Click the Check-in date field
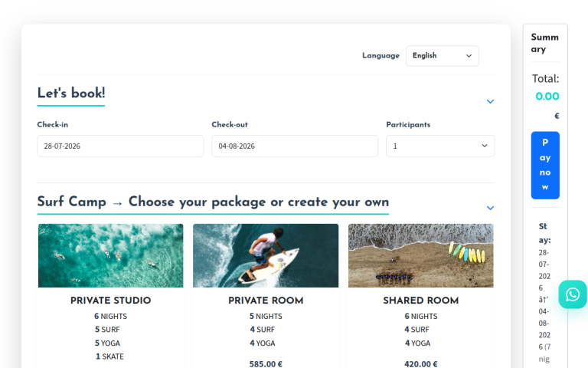 pyautogui.click(x=120, y=146)
